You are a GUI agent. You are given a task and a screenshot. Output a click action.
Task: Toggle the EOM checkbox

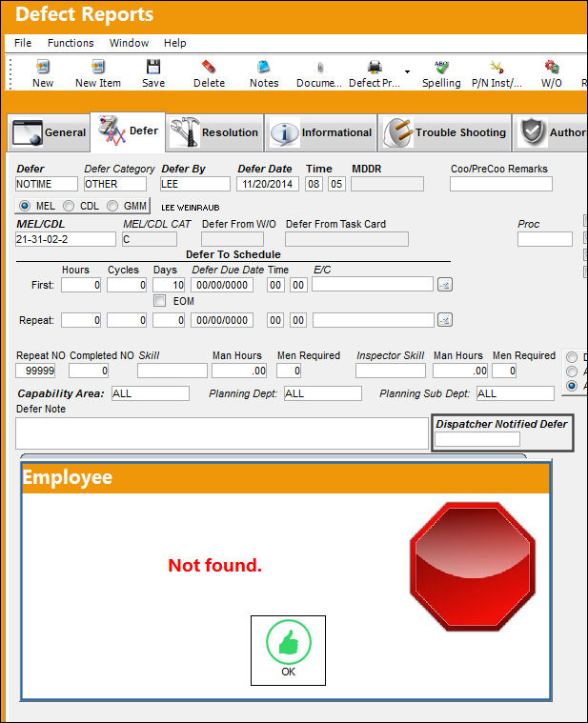click(x=159, y=301)
